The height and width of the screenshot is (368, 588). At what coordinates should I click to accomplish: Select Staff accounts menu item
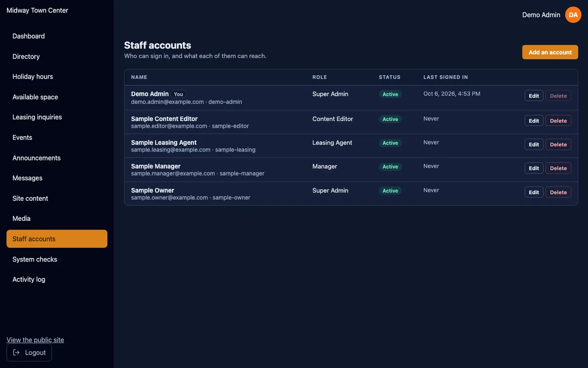coord(57,239)
